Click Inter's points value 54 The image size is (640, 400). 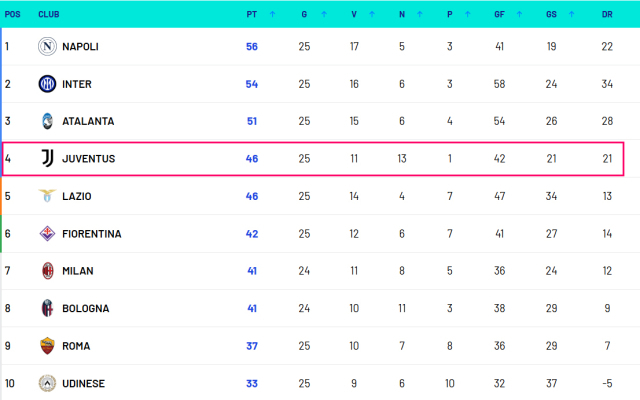[x=252, y=84]
